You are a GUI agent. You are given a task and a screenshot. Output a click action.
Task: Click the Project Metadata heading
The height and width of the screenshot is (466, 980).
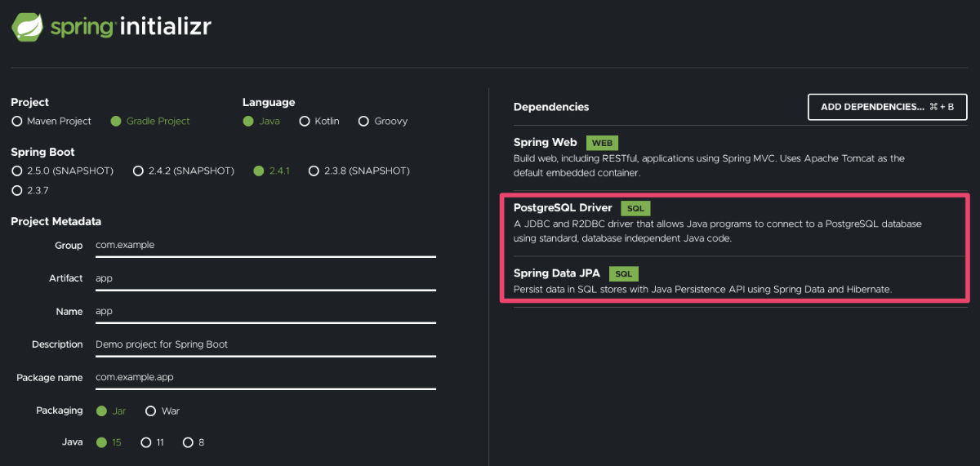[56, 221]
